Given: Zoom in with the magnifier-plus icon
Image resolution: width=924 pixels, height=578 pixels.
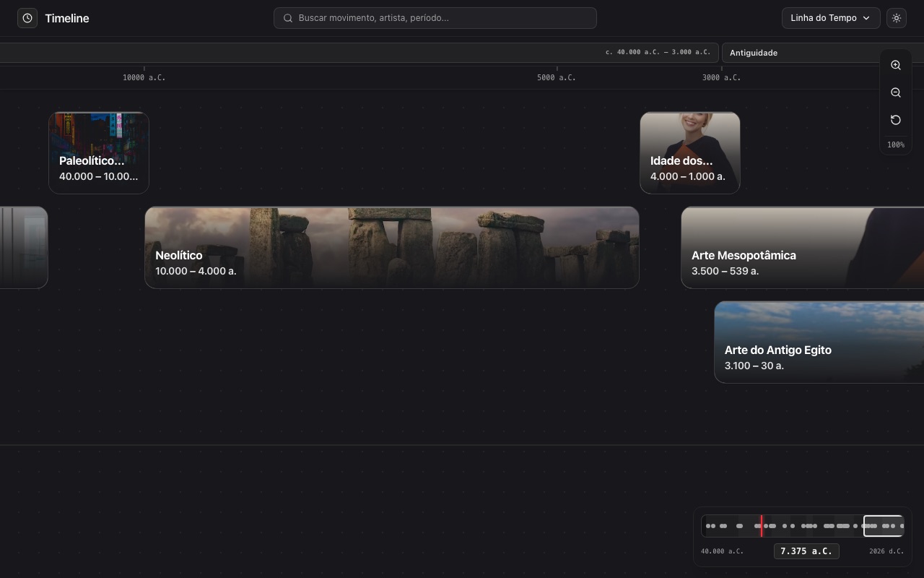Looking at the screenshot, I should 896,65.
